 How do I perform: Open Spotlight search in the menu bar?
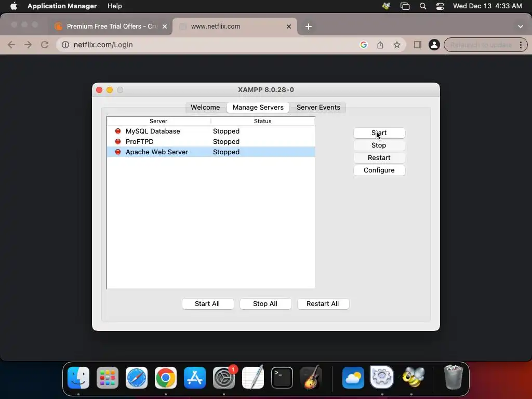pos(423,6)
